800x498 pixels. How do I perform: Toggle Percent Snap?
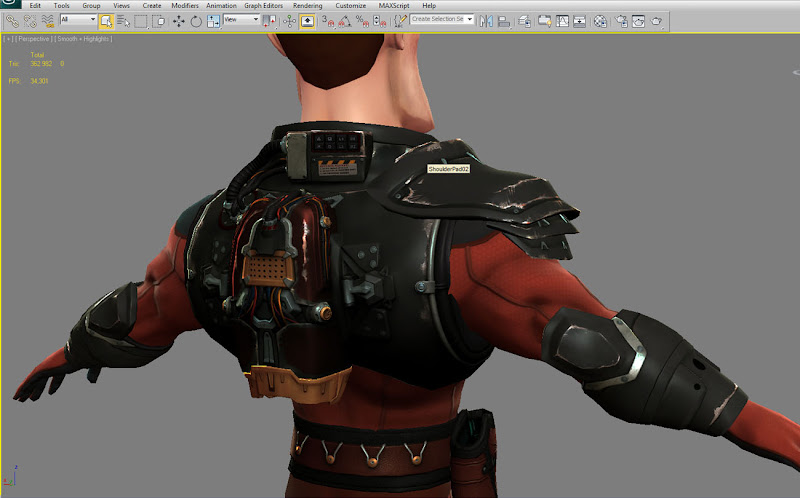click(x=362, y=21)
